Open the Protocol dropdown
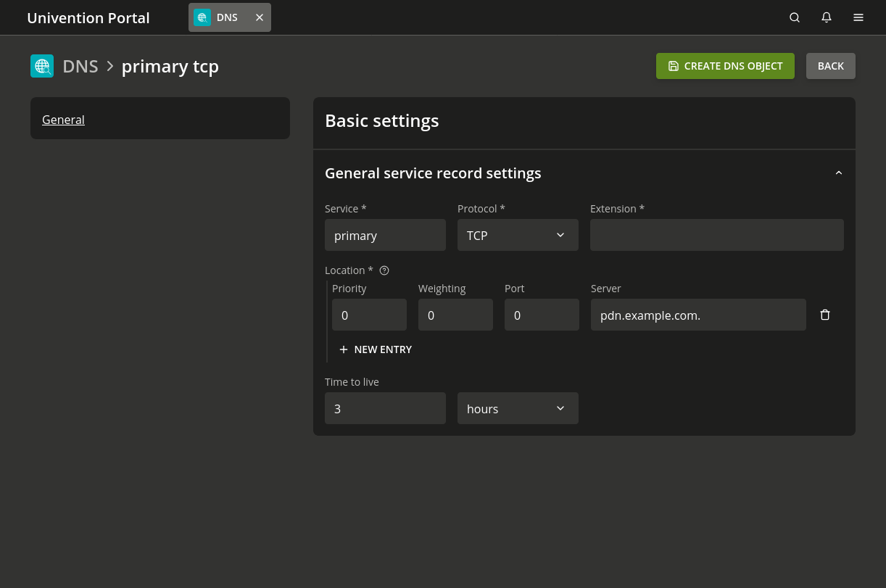Viewport: 886px width, 588px height. pyautogui.click(x=518, y=235)
